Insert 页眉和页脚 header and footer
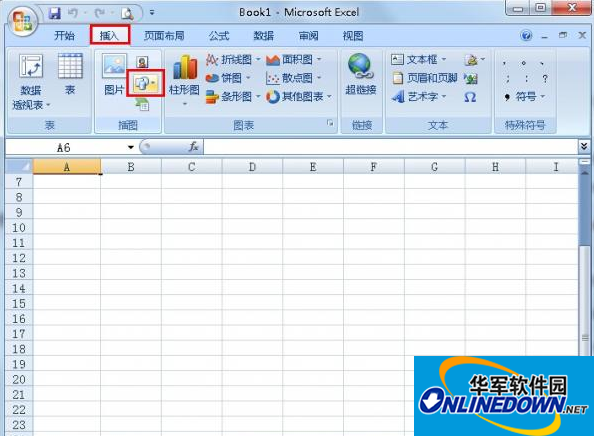This screenshot has height=436, width=594. click(x=424, y=78)
